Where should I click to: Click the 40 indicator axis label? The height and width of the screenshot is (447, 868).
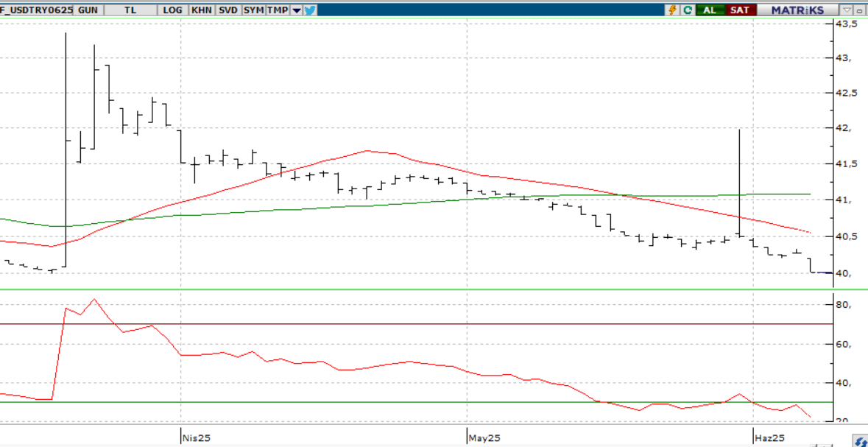843,383
